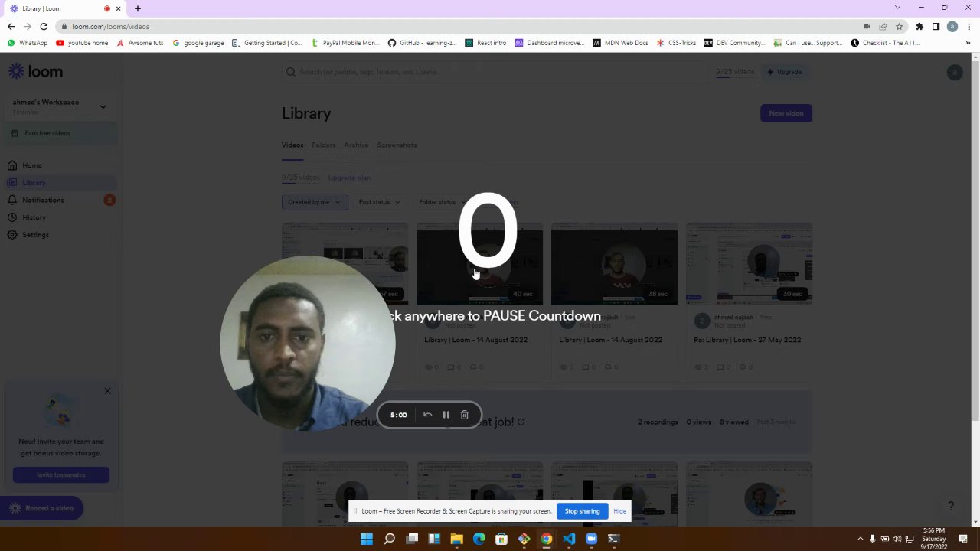980x551 pixels.
Task: Click the browser back arrow
Action: (11, 26)
